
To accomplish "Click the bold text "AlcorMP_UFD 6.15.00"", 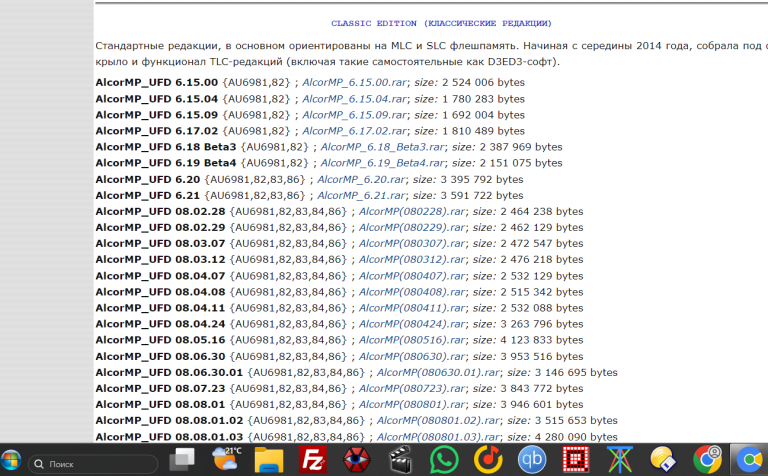I will coord(157,82).
